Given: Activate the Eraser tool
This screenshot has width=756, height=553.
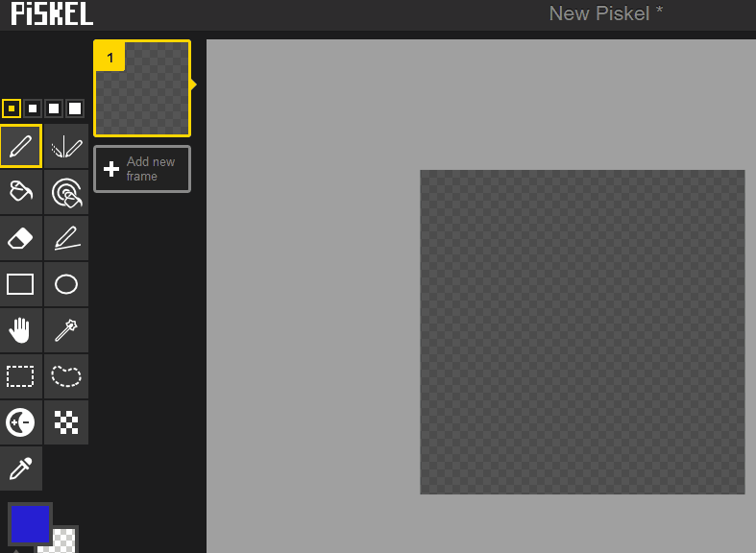Looking at the screenshot, I should [21, 238].
